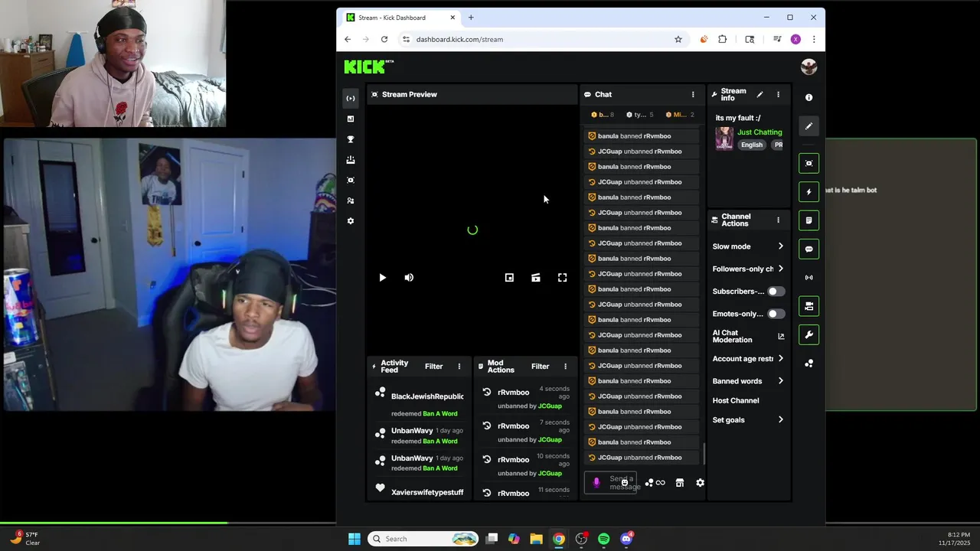The image size is (980, 551).
Task: Toggle chat bubble widget in right toolbar
Action: 809,249
